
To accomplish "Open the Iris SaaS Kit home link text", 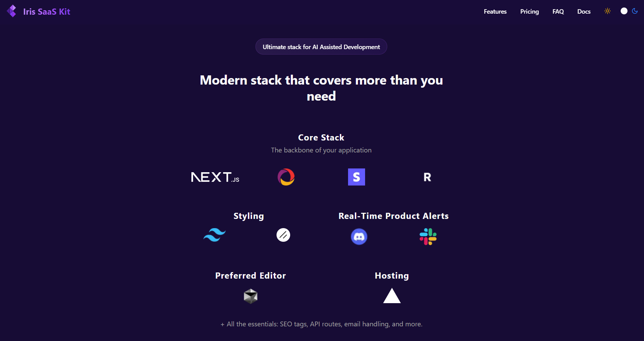I will 47,12.
